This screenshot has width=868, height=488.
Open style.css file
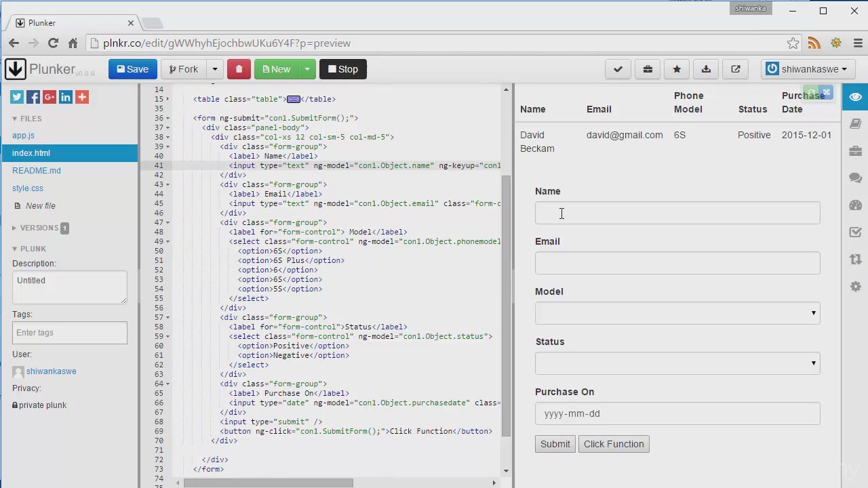[28, 188]
